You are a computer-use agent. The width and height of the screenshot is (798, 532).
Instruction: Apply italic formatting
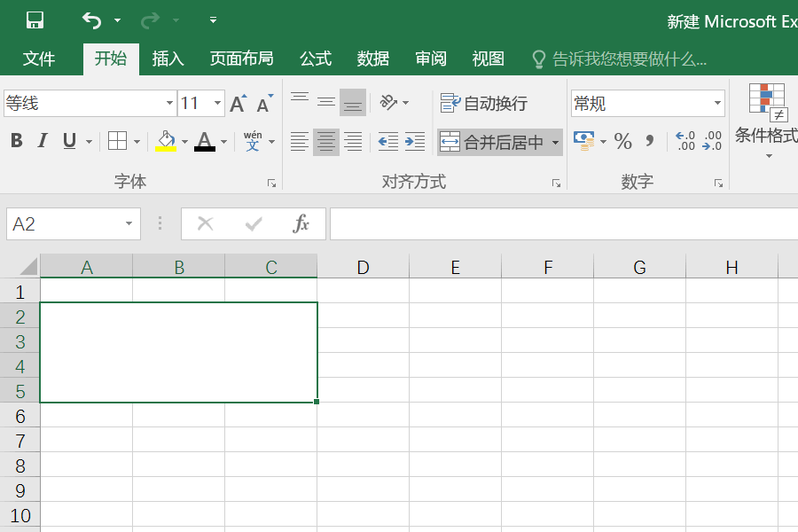[x=41, y=141]
